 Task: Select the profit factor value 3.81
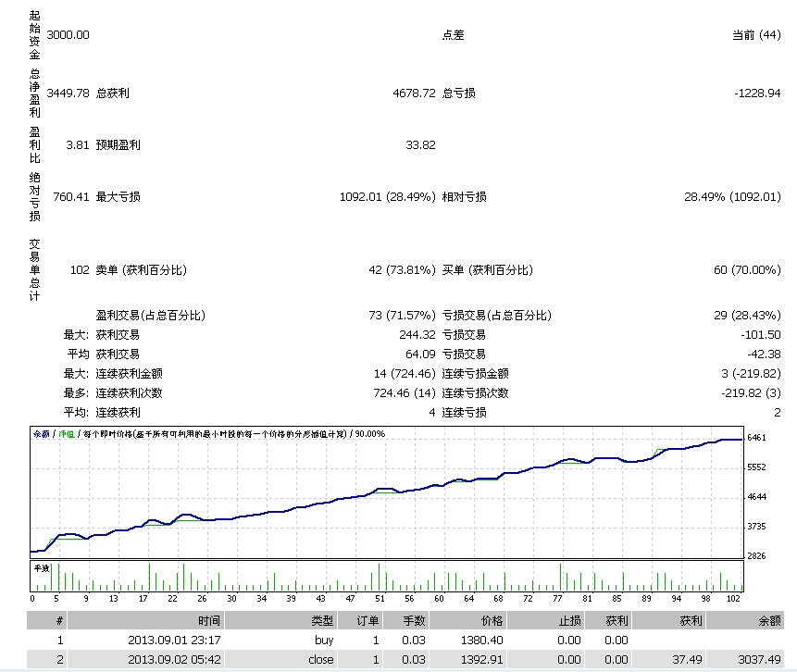click(x=77, y=145)
